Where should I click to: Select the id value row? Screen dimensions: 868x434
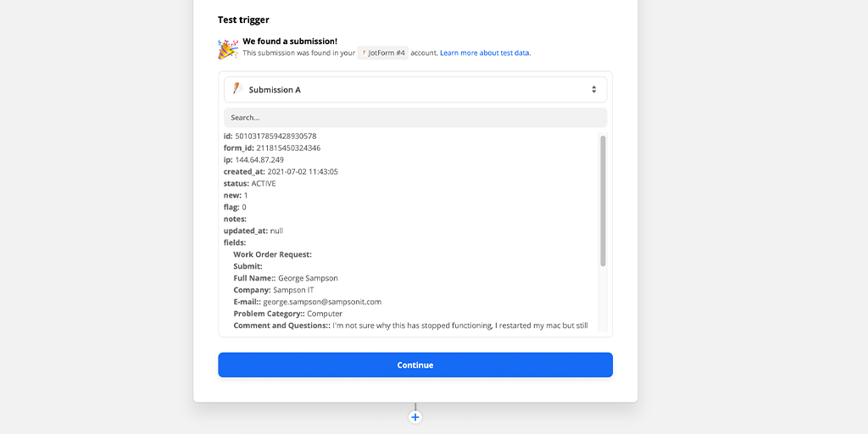(270, 136)
